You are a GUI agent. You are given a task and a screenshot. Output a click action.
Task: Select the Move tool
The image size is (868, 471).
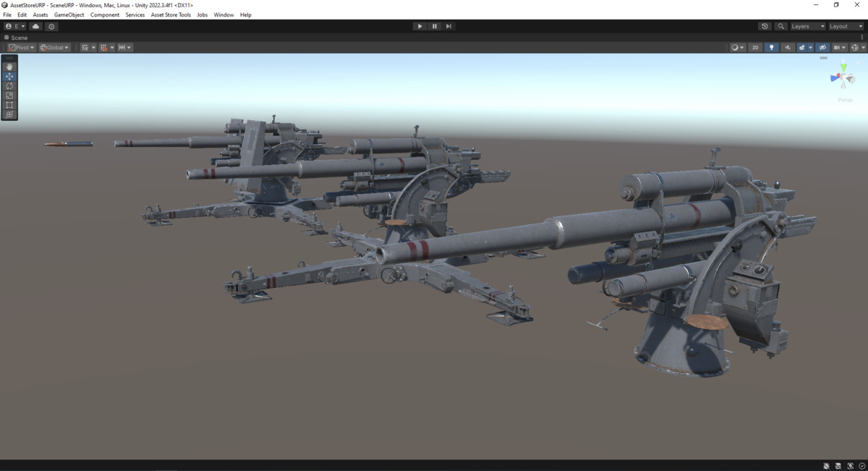point(9,76)
